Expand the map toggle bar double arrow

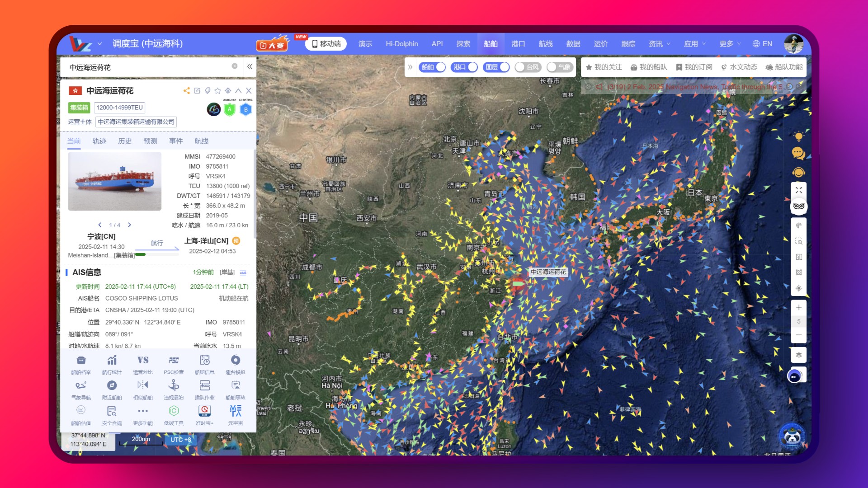[410, 67]
